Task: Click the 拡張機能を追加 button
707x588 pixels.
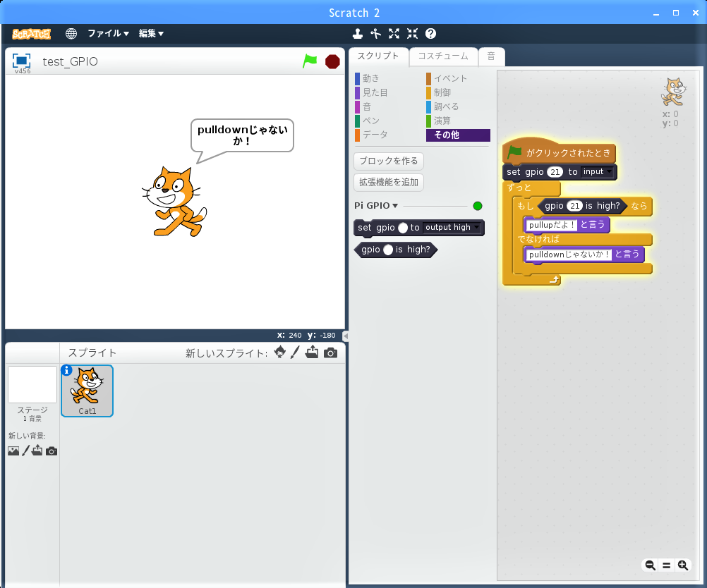Action: click(389, 182)
